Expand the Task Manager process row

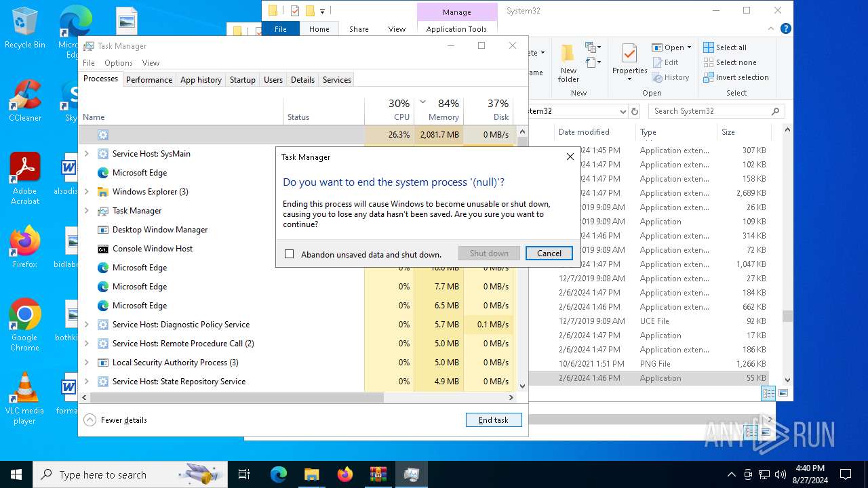tap(86, 211)
